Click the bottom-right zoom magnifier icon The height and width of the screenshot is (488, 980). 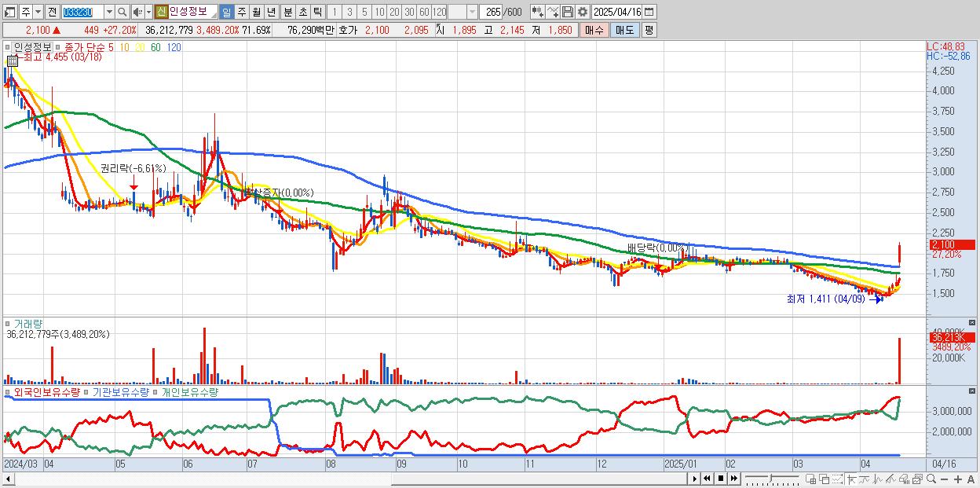[931, 479]
